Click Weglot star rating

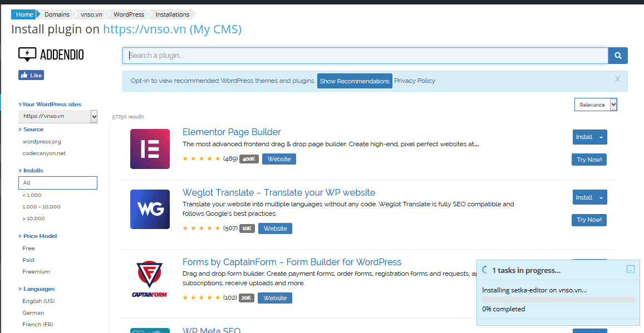tap(201, 228)
